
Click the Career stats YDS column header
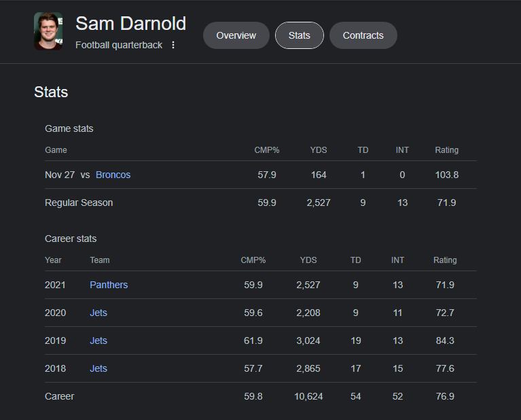pos(308,260)
